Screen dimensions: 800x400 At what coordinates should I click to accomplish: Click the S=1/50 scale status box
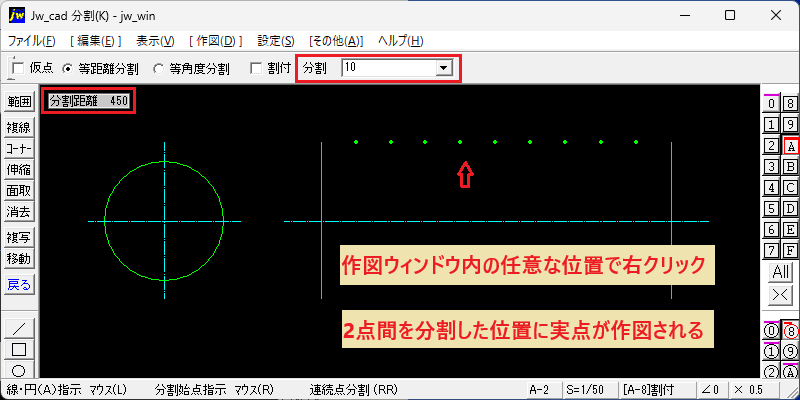click(x=589, y=390)
